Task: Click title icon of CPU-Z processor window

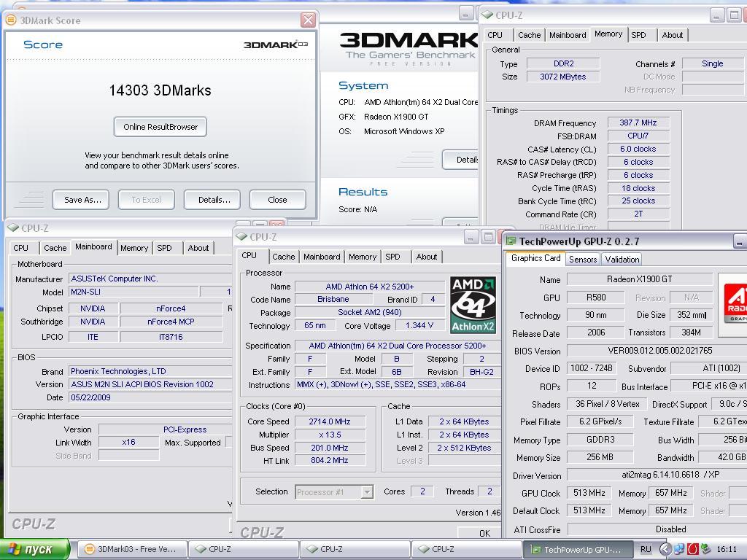Action: [x=241, y=237]
